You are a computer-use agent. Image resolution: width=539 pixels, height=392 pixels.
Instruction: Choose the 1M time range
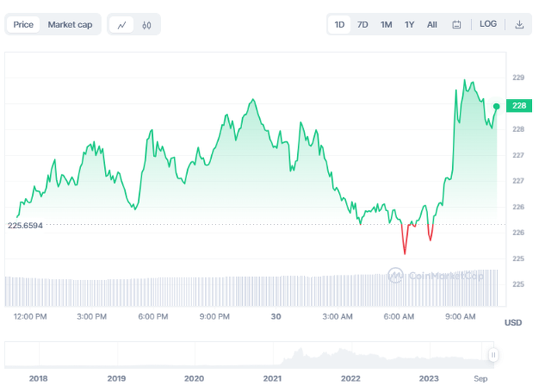[x=386, y=25]
